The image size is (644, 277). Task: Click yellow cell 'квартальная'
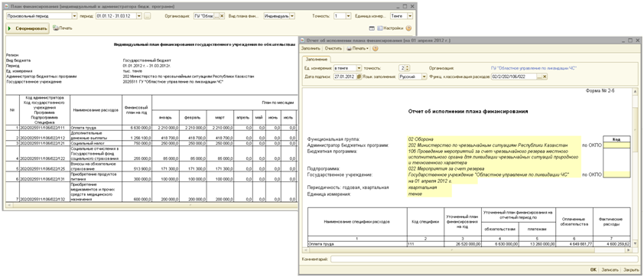430,187
